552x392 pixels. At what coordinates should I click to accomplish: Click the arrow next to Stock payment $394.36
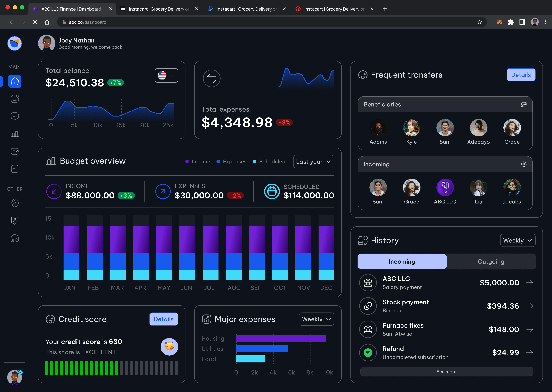(530, 306)
